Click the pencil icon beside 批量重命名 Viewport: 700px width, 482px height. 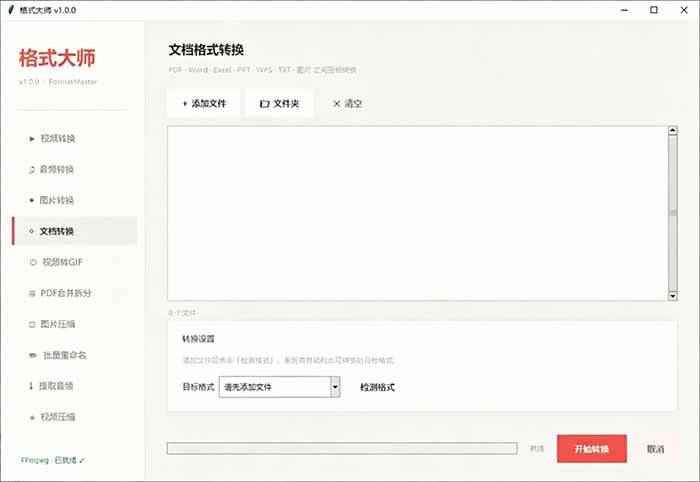(33, 355)
